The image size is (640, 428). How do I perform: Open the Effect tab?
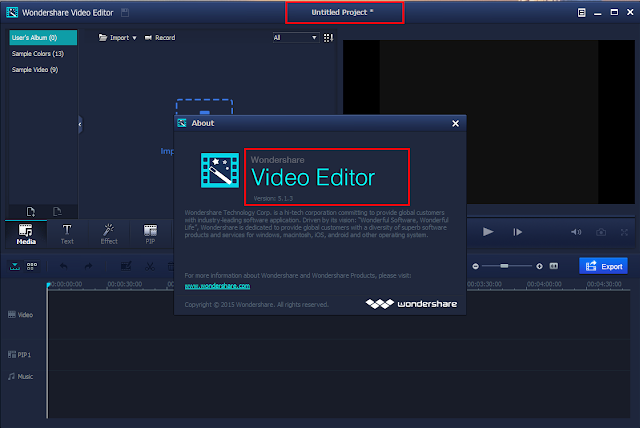pyautogui.click(x=109, y=234)
